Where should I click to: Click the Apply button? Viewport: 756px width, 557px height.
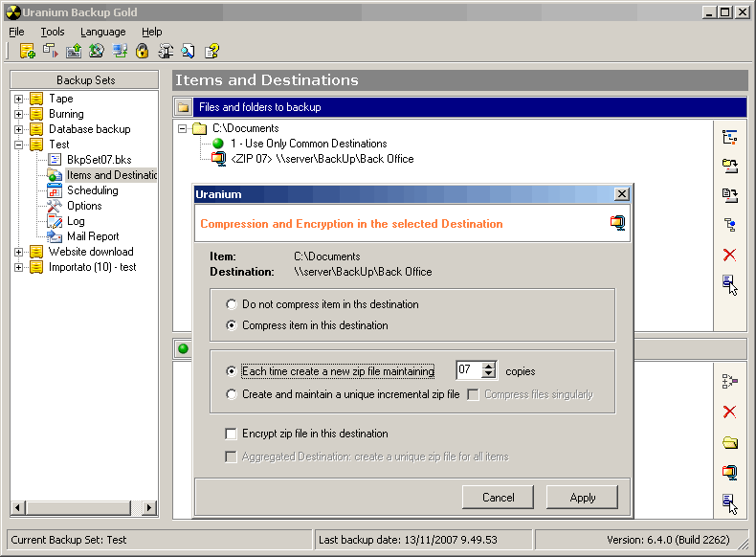583,498
